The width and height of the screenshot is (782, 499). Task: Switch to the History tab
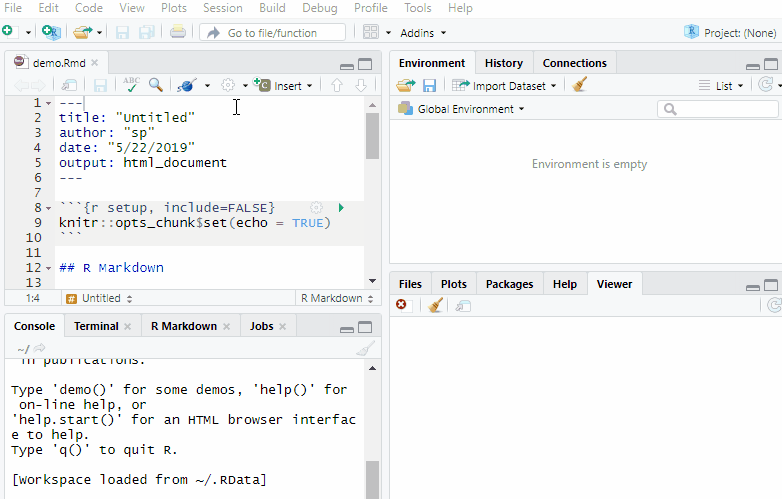(504, 63)
